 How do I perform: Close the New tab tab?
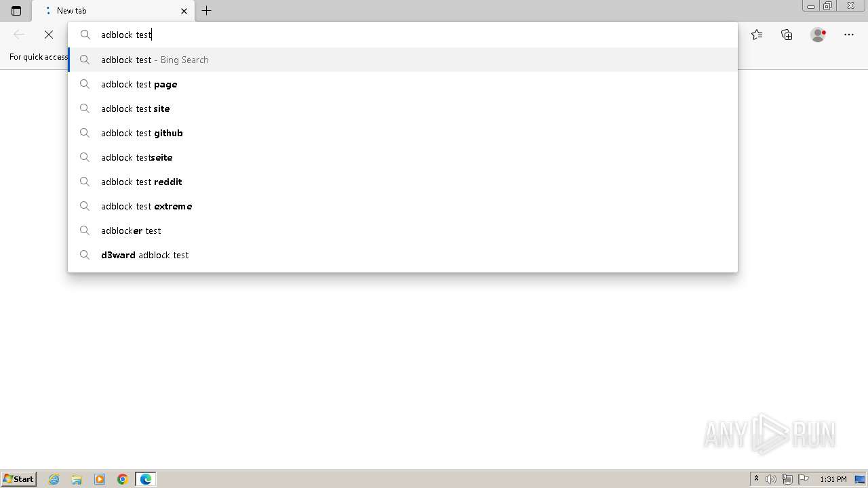pyautogui.click(x=184, y=11)
